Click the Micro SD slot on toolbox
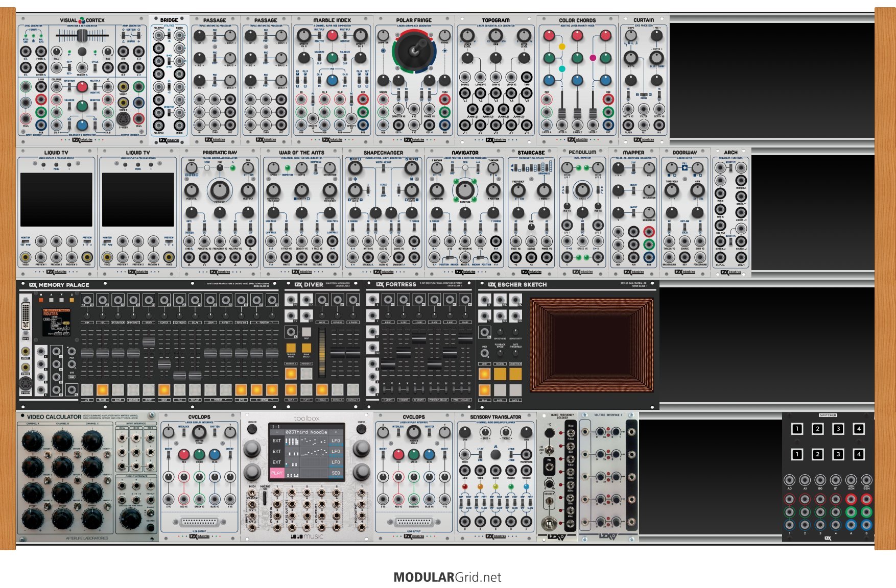Image resolution: width=896 pixels, height=588 pixels. pyautogui.click(x=265, y=499)
